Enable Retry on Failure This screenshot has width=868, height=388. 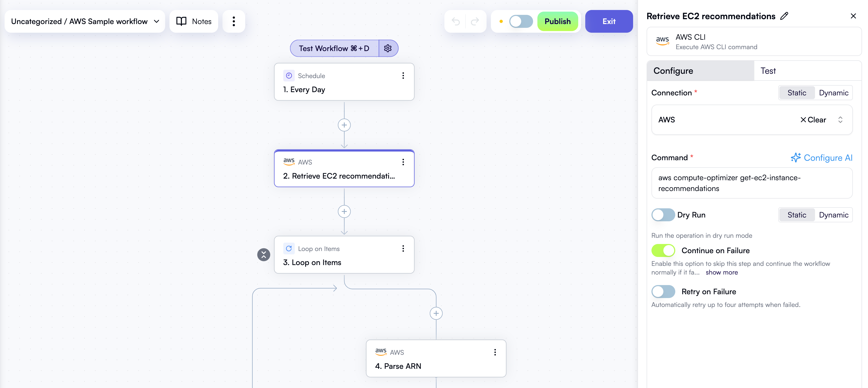(x=663, y=292)
